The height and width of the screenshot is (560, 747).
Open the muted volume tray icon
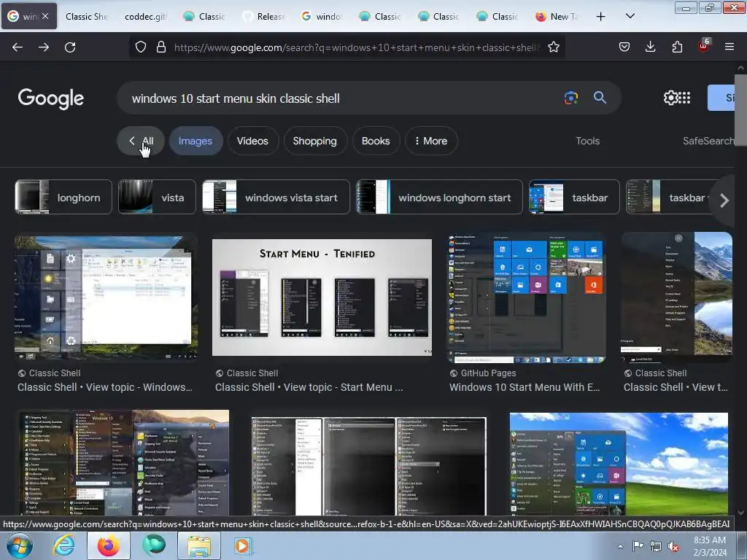[x=673, y=546]
